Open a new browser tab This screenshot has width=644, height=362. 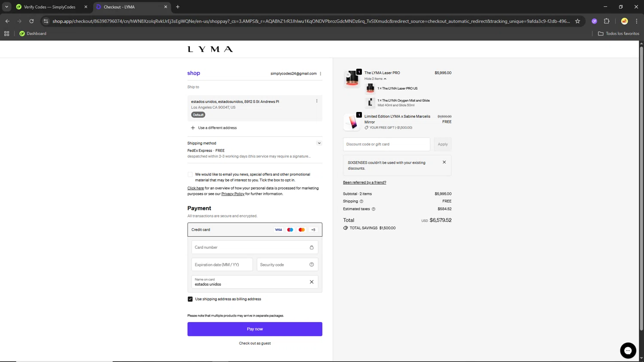click(178, 7)
